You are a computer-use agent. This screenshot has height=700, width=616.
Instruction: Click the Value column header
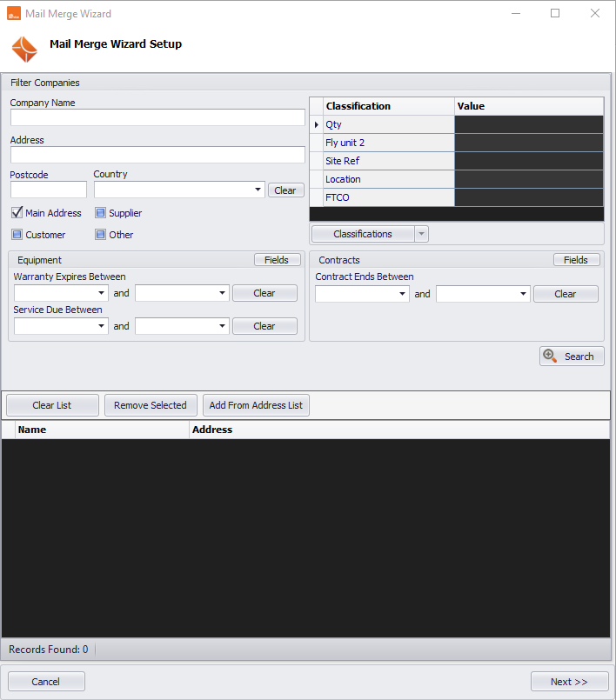pyautogui.click(x=529, y=106)
